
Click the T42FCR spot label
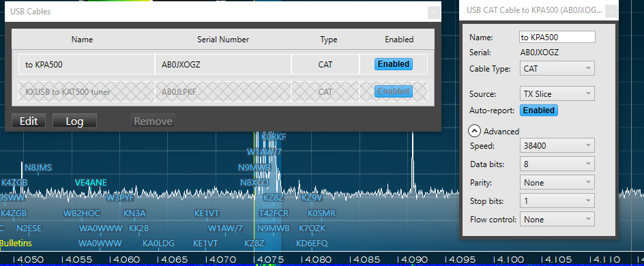(274, 213)
